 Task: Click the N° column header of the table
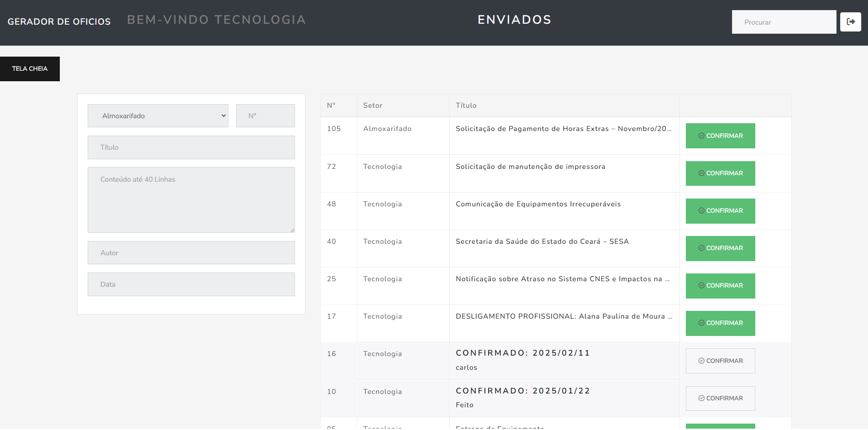tap(331, 105)
